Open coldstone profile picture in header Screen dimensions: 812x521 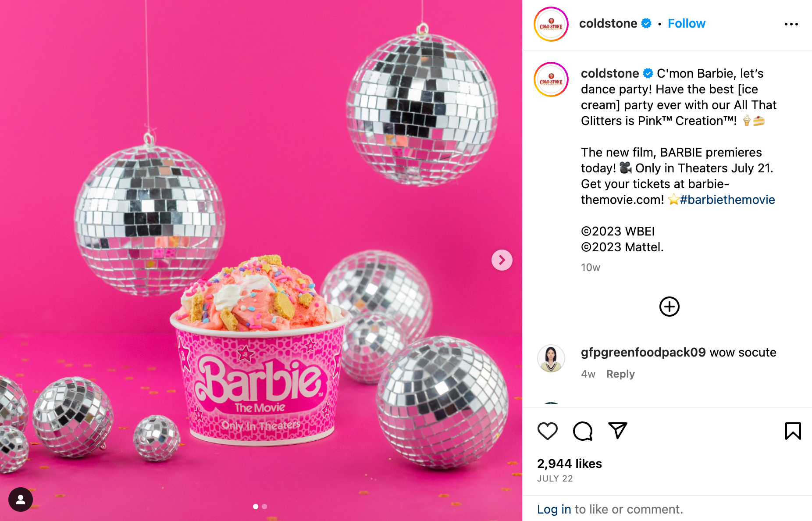(x=551, y=24)
